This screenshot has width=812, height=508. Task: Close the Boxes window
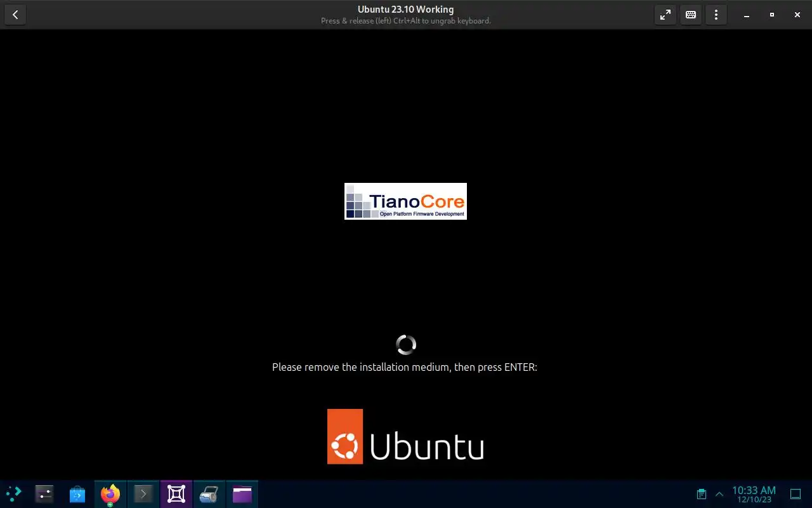pos(797,15)
